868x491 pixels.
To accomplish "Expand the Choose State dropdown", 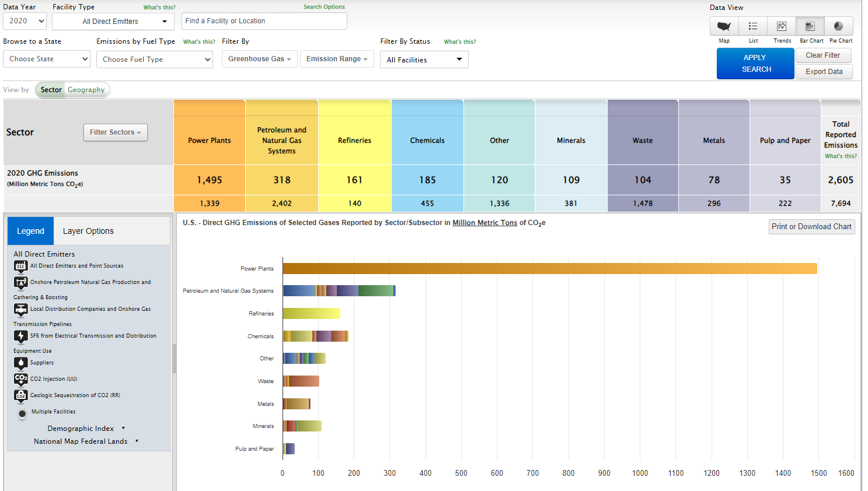I will click(47, 59).
